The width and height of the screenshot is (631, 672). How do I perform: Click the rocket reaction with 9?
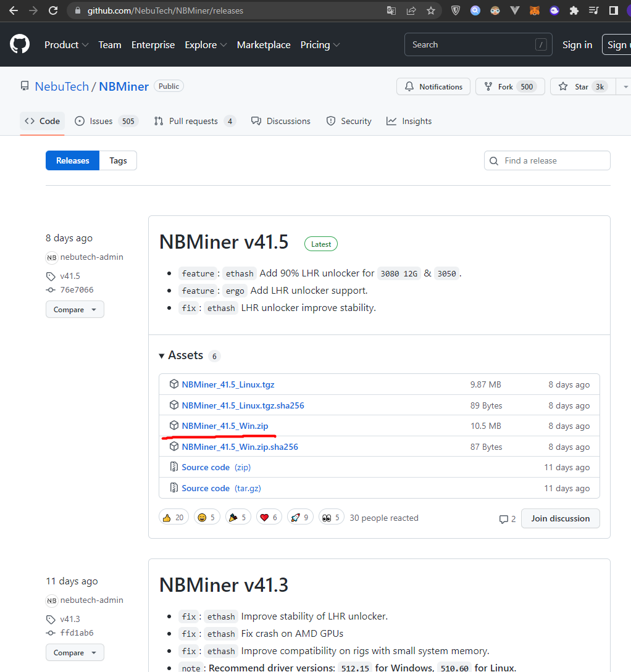coord(301,518)
